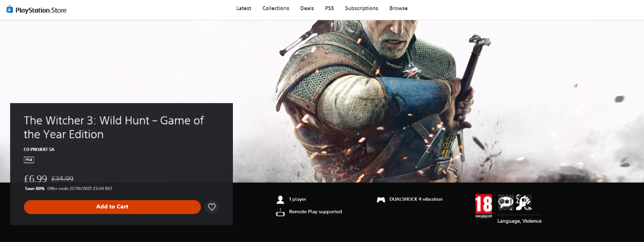Viewport: 644px width, 242px height.
Task: Open the Browse menu item
Action: (x=398, y=9)
